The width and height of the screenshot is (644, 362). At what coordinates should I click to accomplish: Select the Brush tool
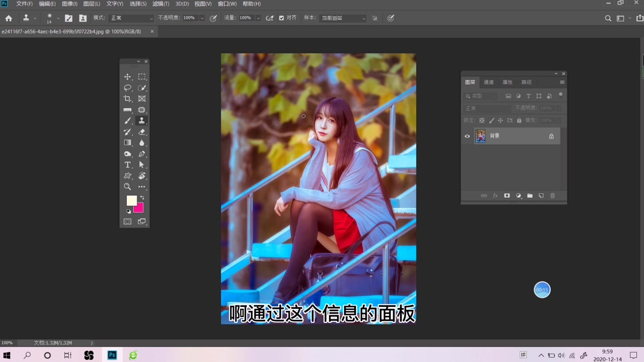[x=127, y=121]
